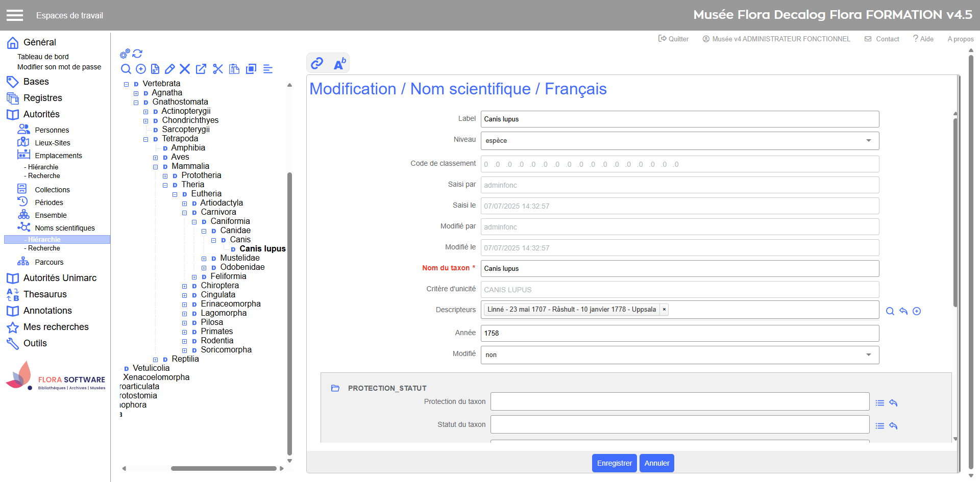Click the refresh hierarchy tree icon
Viewport: 980px width, 482px height.
[x=137, y=54]
